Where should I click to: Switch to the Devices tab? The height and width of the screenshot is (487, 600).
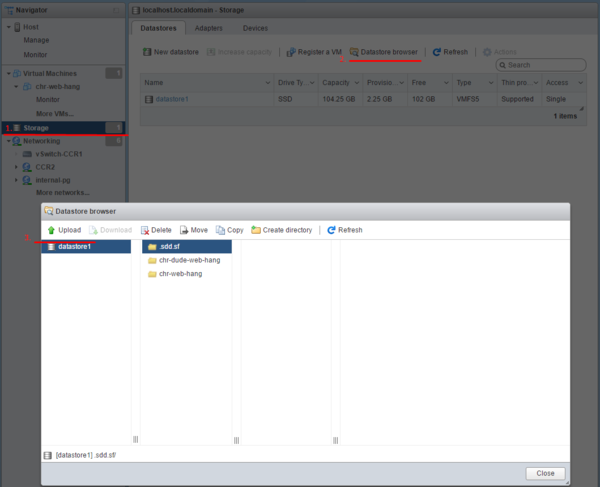255,28
